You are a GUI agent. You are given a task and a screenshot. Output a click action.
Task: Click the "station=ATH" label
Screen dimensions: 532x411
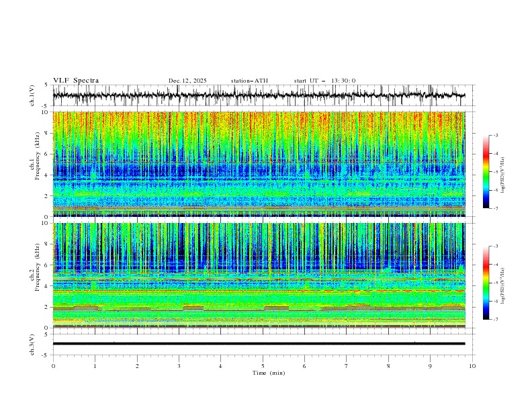(249, 81)
